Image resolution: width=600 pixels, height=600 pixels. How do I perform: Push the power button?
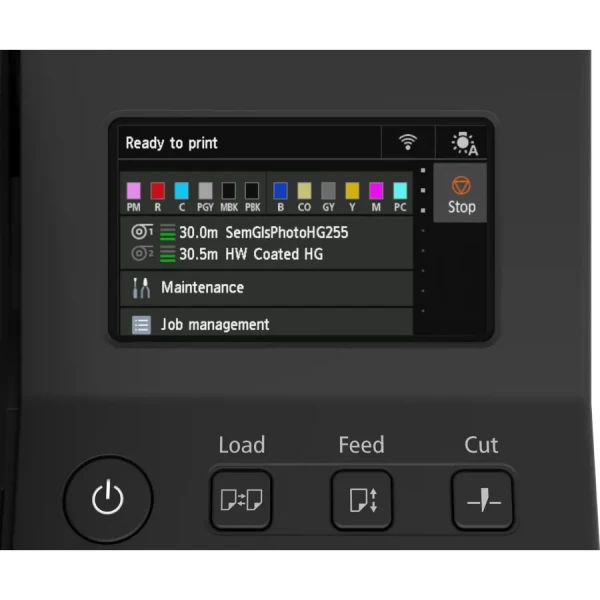[108, 499]
